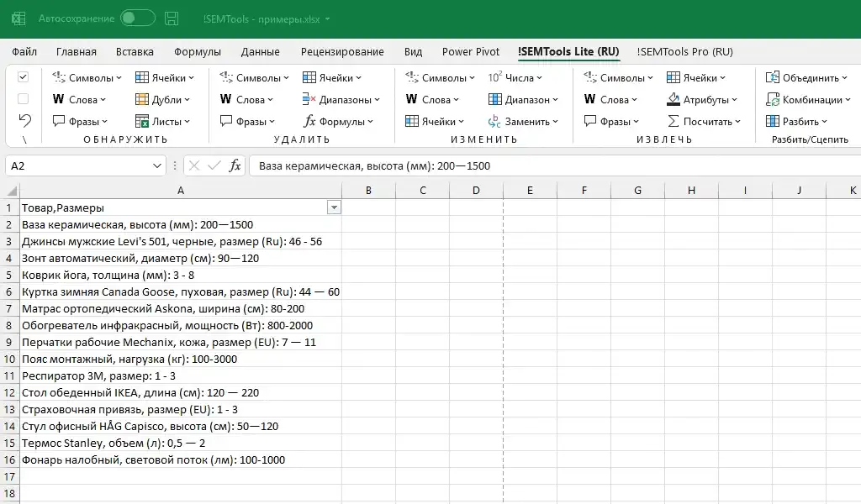
Task: Toggle the Автосохранение switch
Action: point(137,18)
